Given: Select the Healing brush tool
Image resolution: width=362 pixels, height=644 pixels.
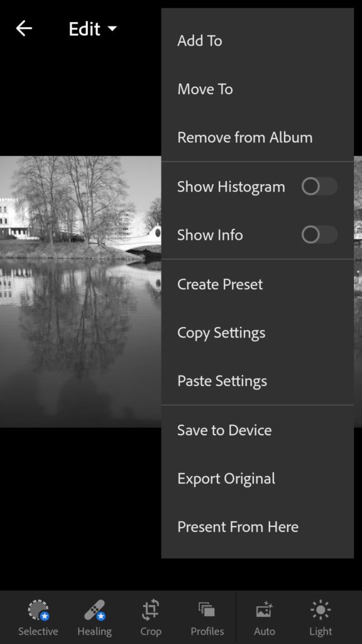Looking at the screenshot, I should click(x=94, y=618).
